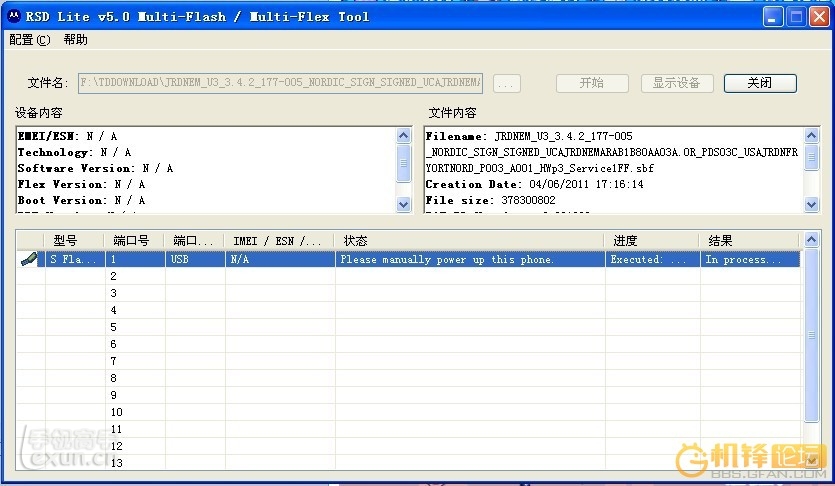The width and height of the screenshot is (835, 486).
Task: Open the 配置(C) menu
Action: pyautogui.click(x=30, y=40)
